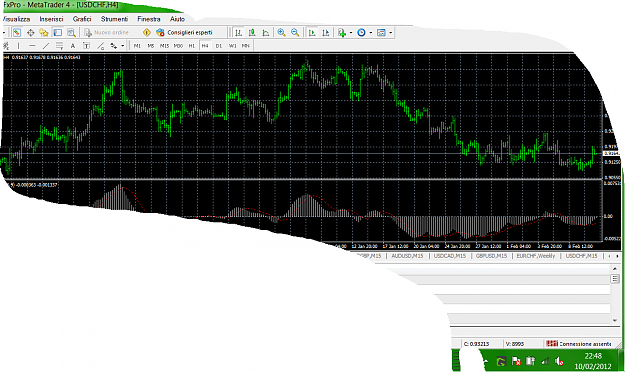Viewport: 625px width, 372px height.
Task: Switch timeframe to H1
Action: click(x=192, y=46)
